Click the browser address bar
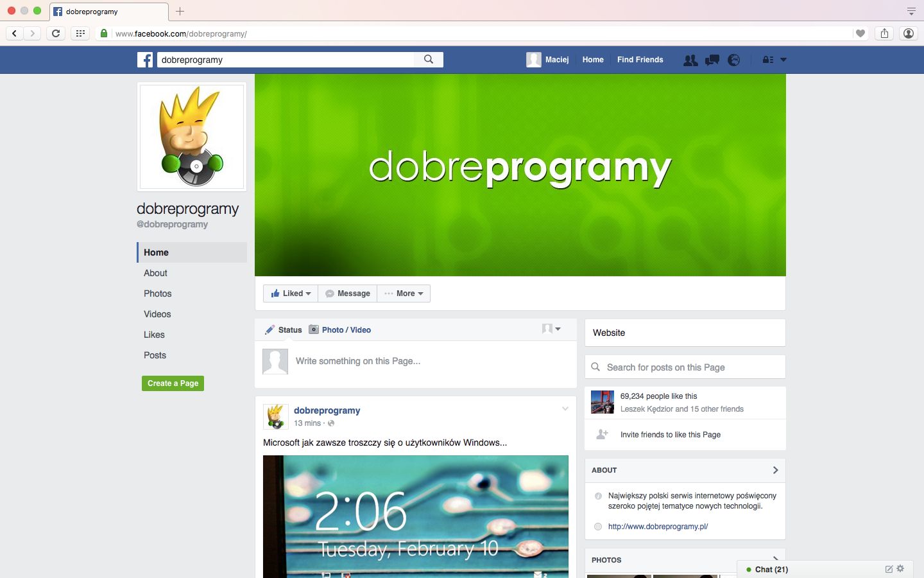 point(481,33)
